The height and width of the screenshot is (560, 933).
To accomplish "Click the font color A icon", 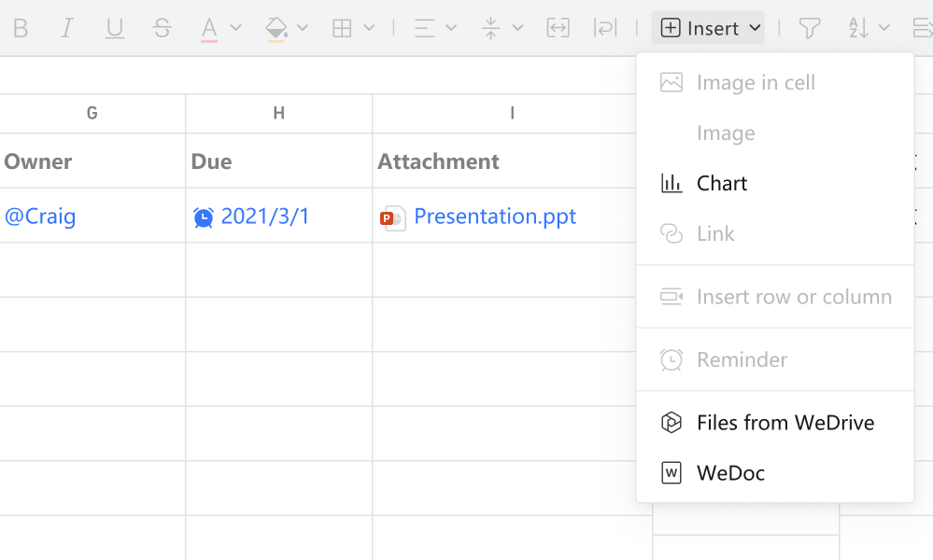I will tap(209, 29).
